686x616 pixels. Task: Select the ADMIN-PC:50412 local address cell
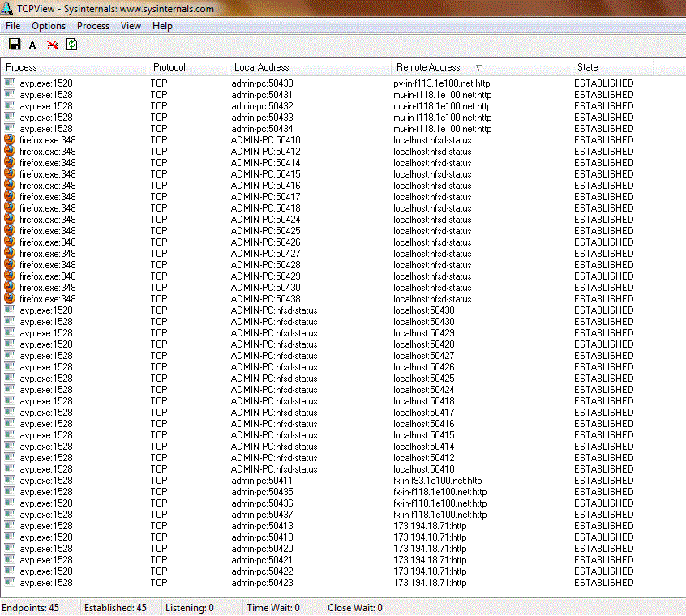click(x=266, y=152)
